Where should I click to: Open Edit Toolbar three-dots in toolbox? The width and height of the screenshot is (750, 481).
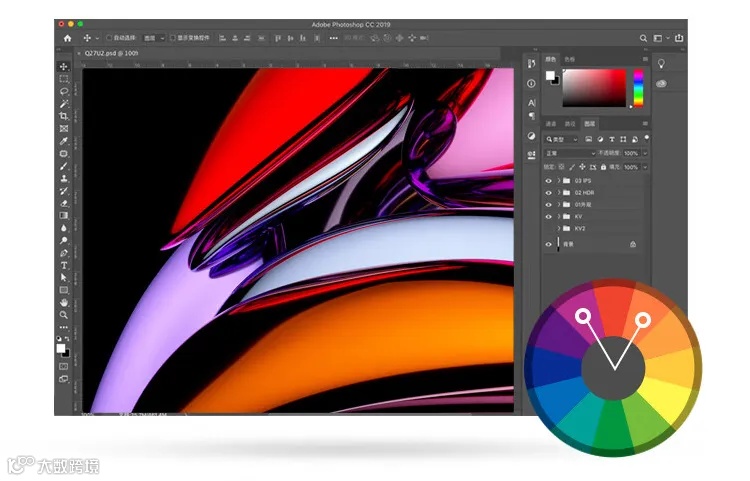pos(64,328)
